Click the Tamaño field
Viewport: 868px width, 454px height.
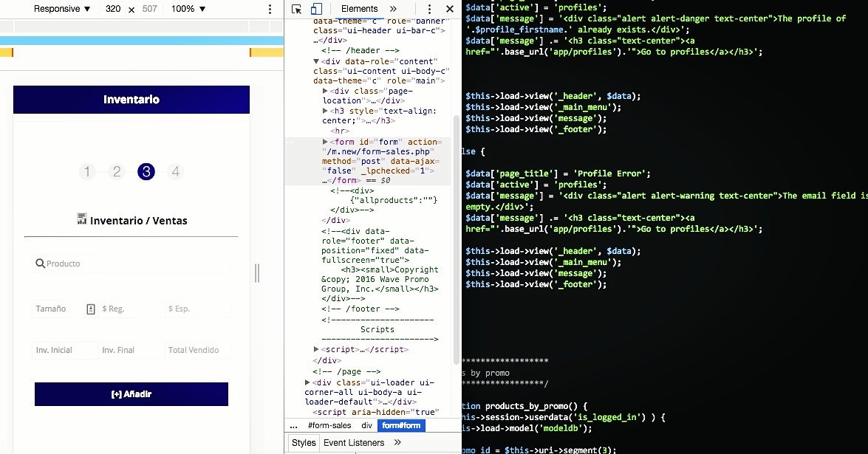pos(65,309)
